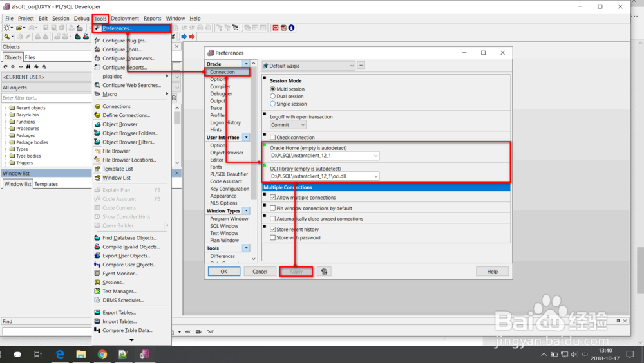Image resolution: width=644 pixels, height=363 pixels.
Task: Click the Logon database icon in toolbar
Action: [78, 37]
